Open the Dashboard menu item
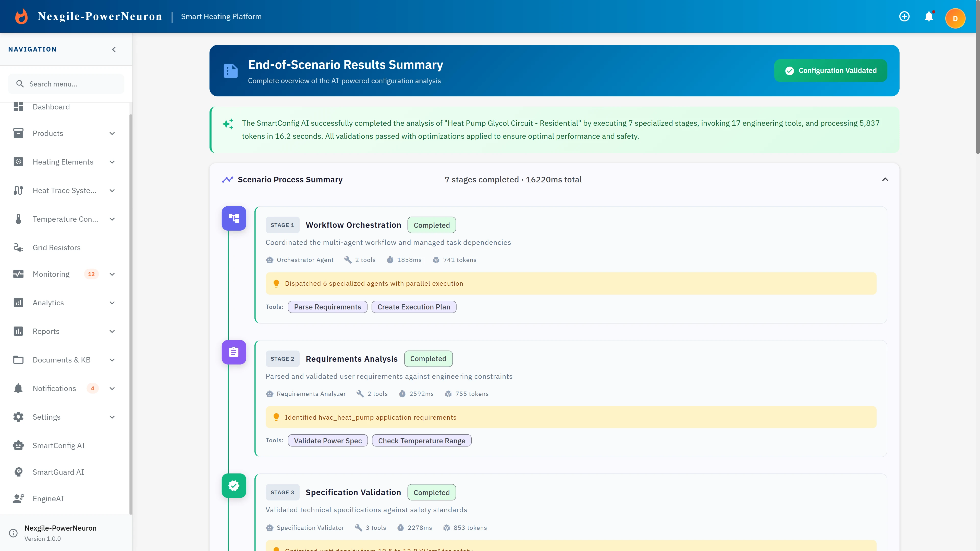This screenshot has height=551, width=980. click(x=51, y=107)
